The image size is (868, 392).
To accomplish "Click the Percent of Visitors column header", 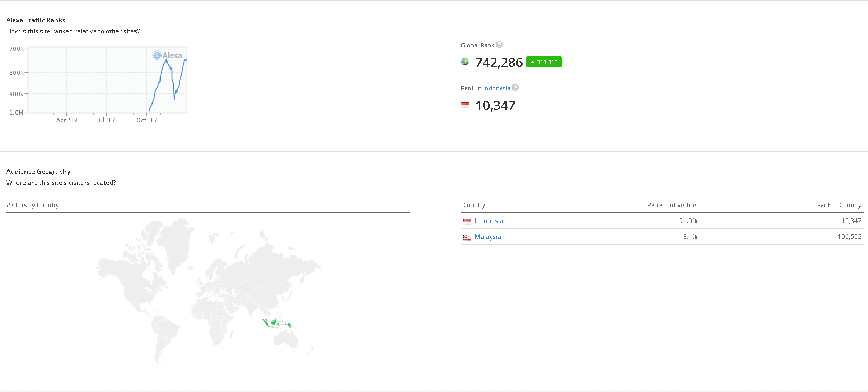I will tap(672, 205).
